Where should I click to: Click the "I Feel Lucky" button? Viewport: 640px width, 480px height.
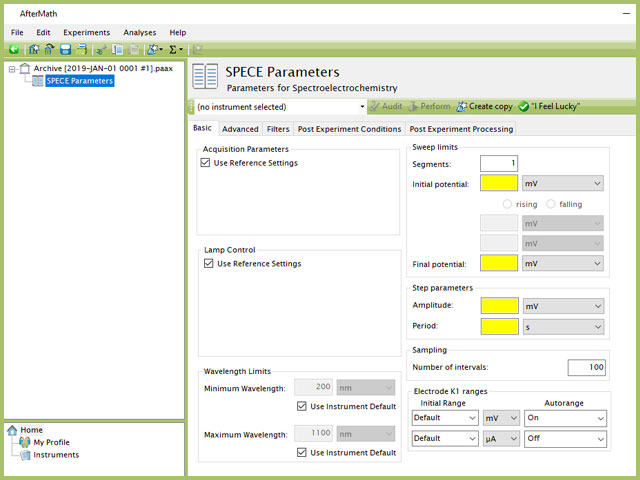coord(549,107)
